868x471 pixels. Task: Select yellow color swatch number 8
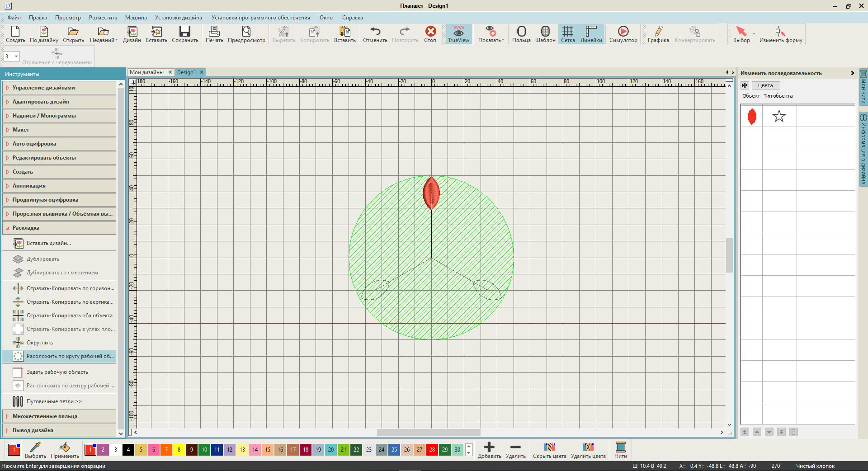(x=179, y=450)
